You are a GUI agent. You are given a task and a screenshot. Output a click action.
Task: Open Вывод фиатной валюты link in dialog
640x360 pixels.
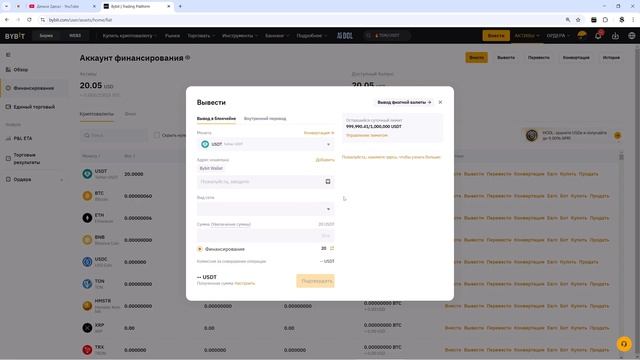coord(404,102)
